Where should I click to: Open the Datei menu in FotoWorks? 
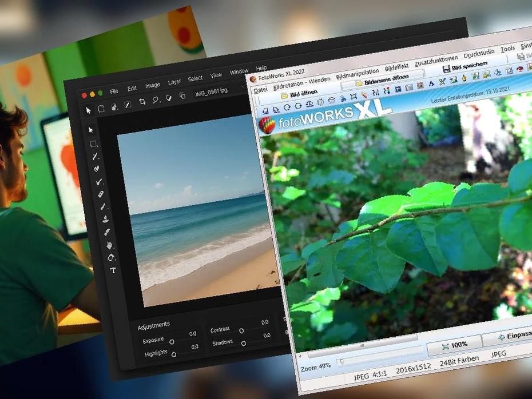260,90
